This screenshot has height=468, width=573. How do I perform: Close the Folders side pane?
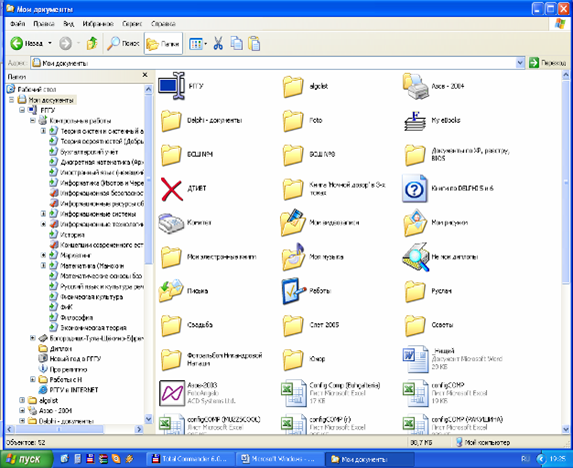(x=145, y=75)
